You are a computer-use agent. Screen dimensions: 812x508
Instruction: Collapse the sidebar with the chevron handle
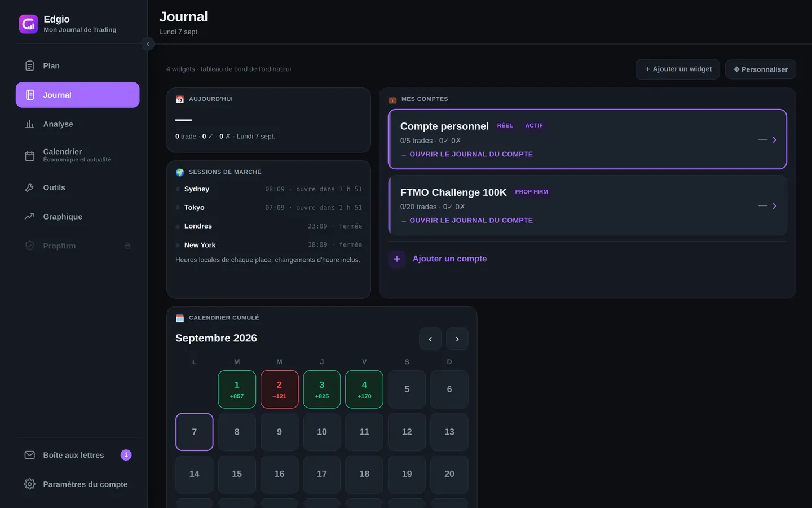pyautogui.click(x=148, y=44)
